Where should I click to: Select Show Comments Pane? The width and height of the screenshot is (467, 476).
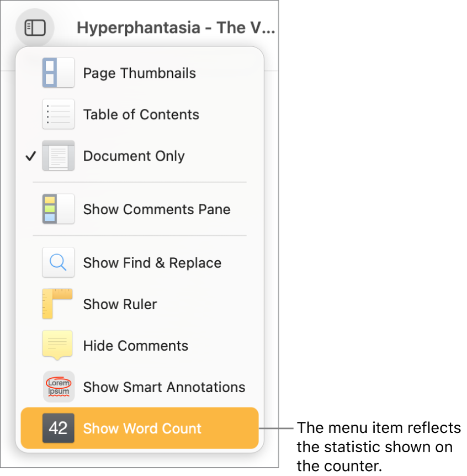pos(156,209)
